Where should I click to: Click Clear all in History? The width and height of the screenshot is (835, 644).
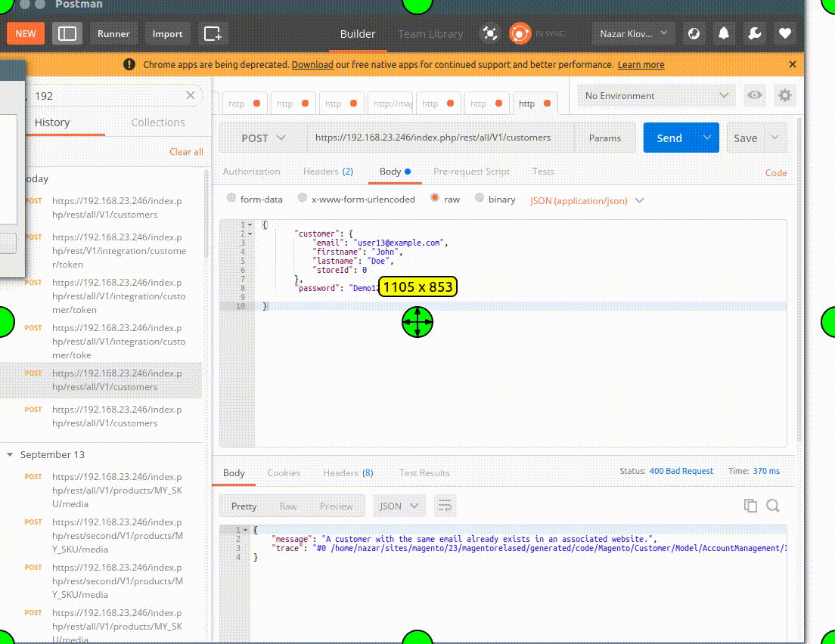point(186,151)
